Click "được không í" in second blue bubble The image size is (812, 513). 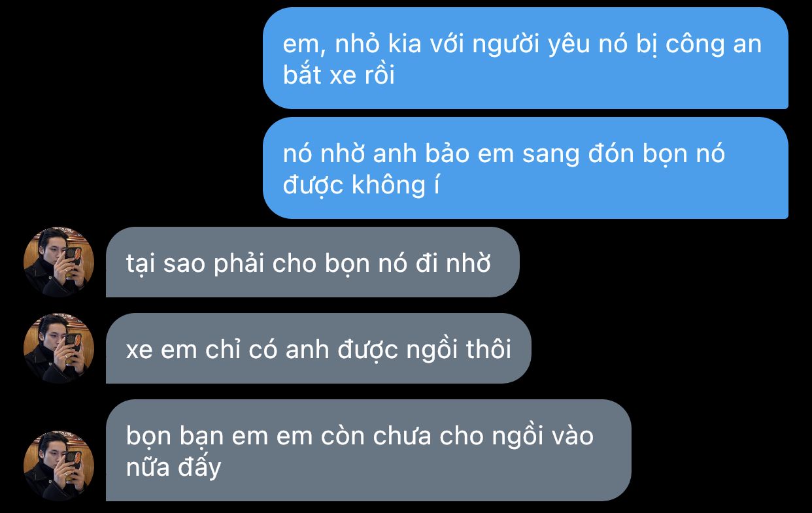(x=362, y=186)
